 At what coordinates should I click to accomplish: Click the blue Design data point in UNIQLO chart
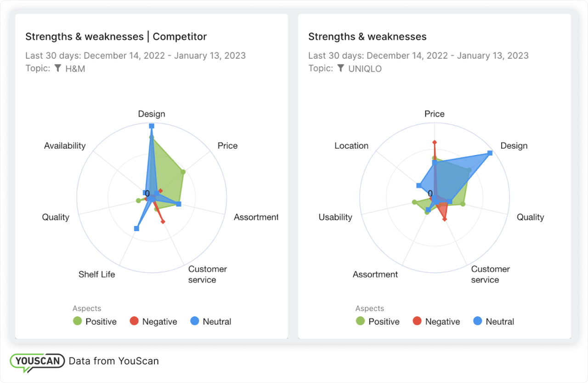point(490,153)
